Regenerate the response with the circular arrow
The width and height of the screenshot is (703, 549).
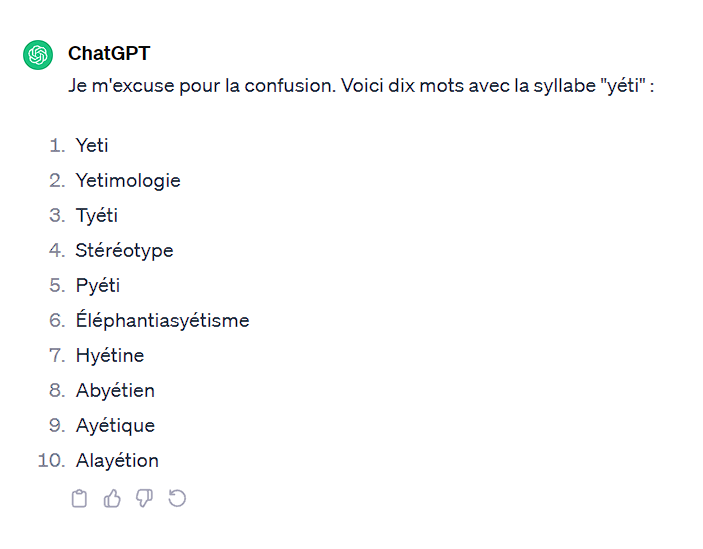coord(177,498)
